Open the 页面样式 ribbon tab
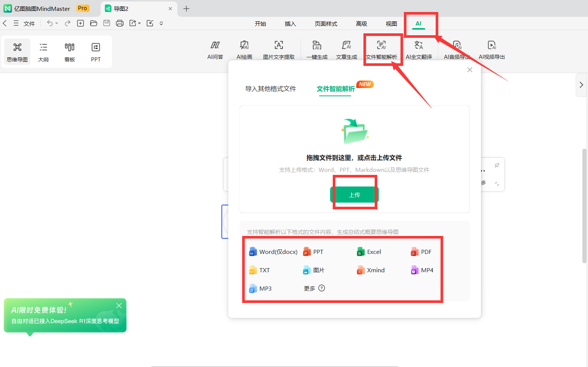588x367 pixels. (326, 24)
